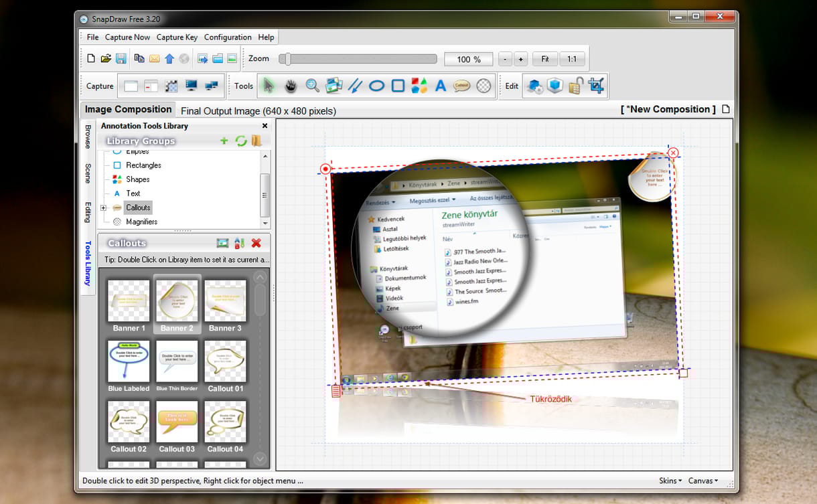Increase zoom with the plus button

tap(521, 59)
